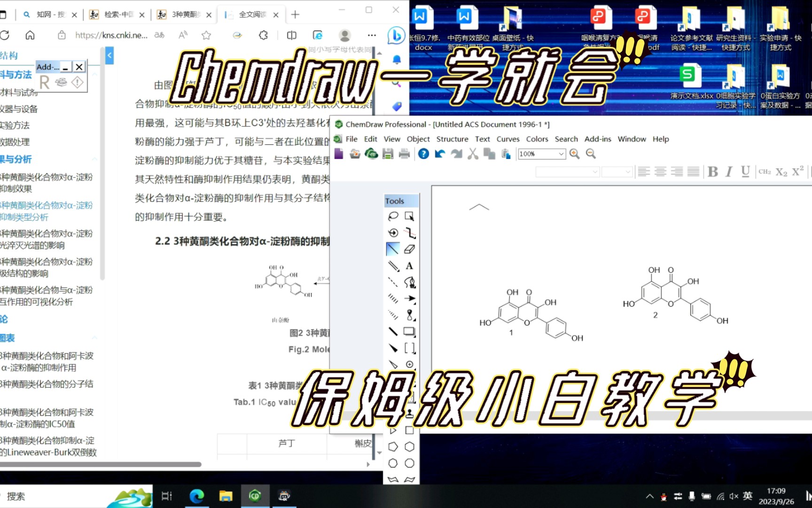Viewport: 812px width, 508px height.
Task: Open the ChemDraw Structure menu
Action: 452,139
